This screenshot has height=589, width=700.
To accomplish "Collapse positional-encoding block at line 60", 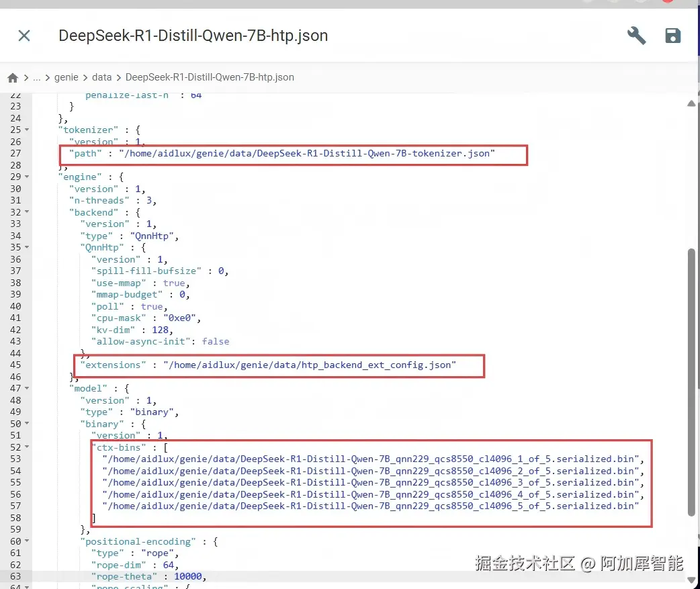I will coord(27,541).
